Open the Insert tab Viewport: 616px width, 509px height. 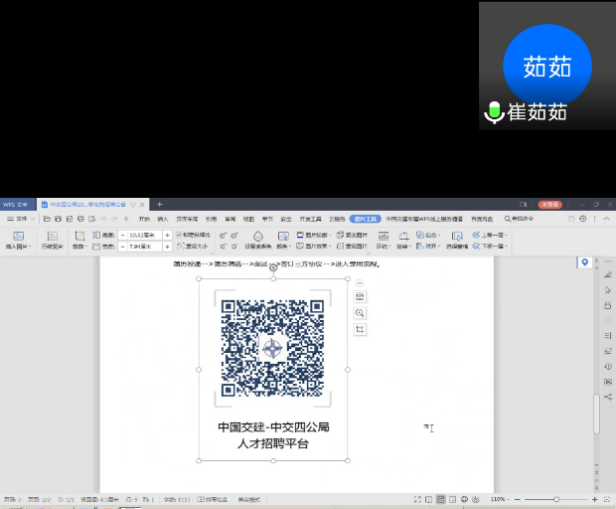(x=162, y=218)
